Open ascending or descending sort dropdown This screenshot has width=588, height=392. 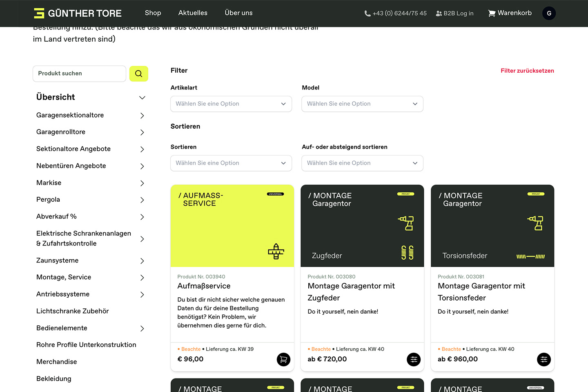(x=362, y=163)
